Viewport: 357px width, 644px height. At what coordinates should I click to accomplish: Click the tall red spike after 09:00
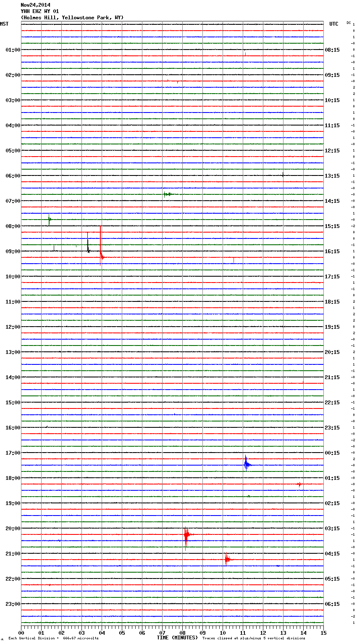pos(101,247)
